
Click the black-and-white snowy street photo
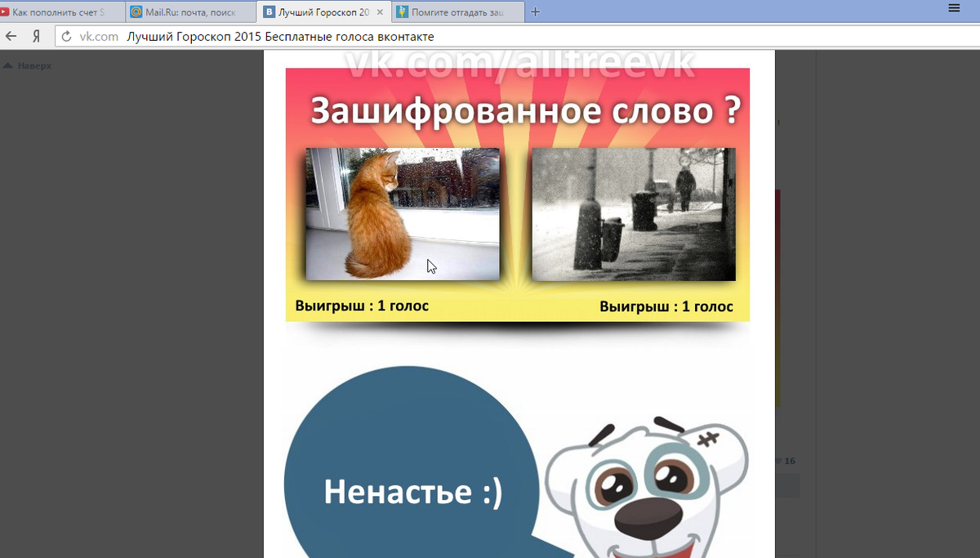[634, 214]
